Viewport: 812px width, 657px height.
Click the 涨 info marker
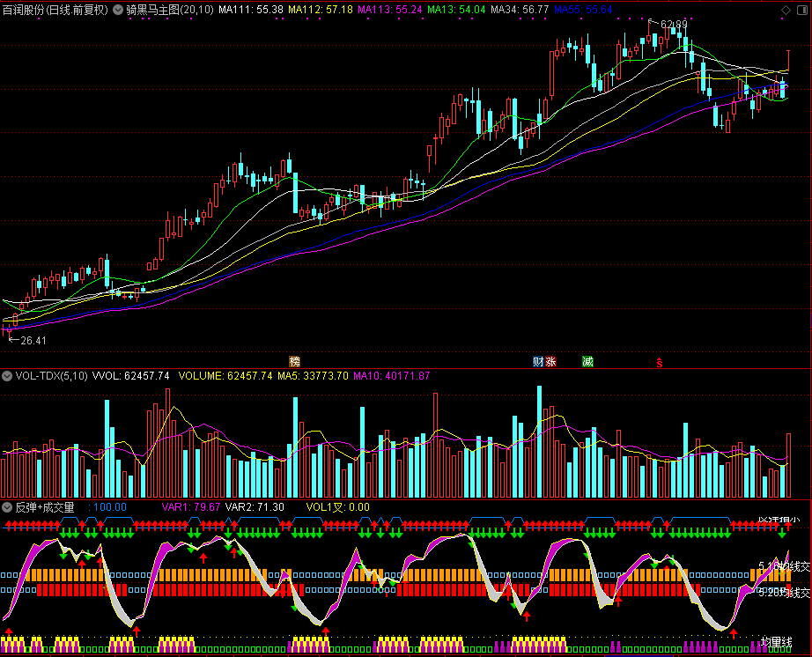pos(550,361)
